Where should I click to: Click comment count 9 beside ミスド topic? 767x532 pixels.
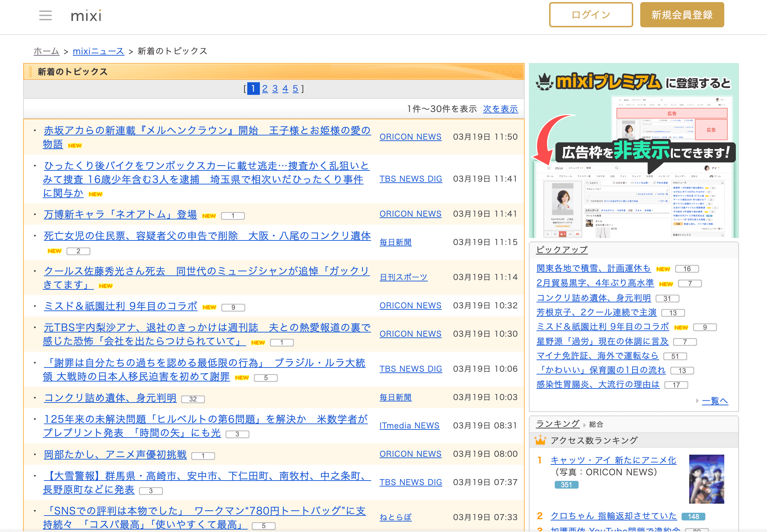[x=233, y=307]
